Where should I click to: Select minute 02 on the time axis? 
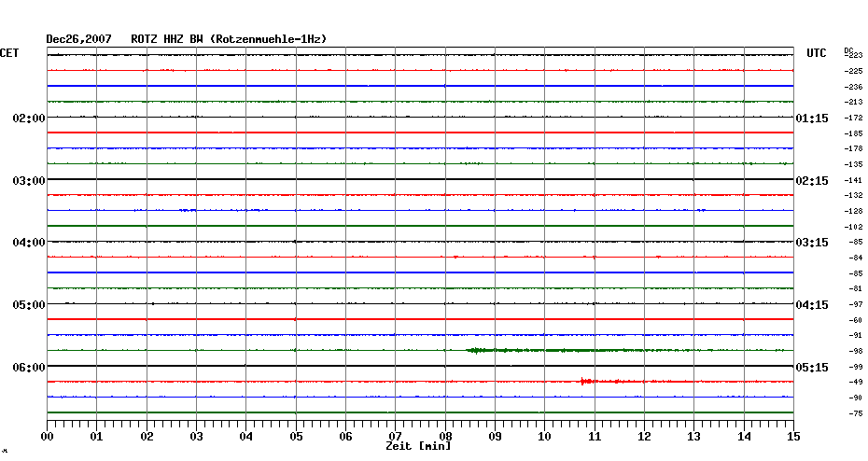[x=147, y=436]
